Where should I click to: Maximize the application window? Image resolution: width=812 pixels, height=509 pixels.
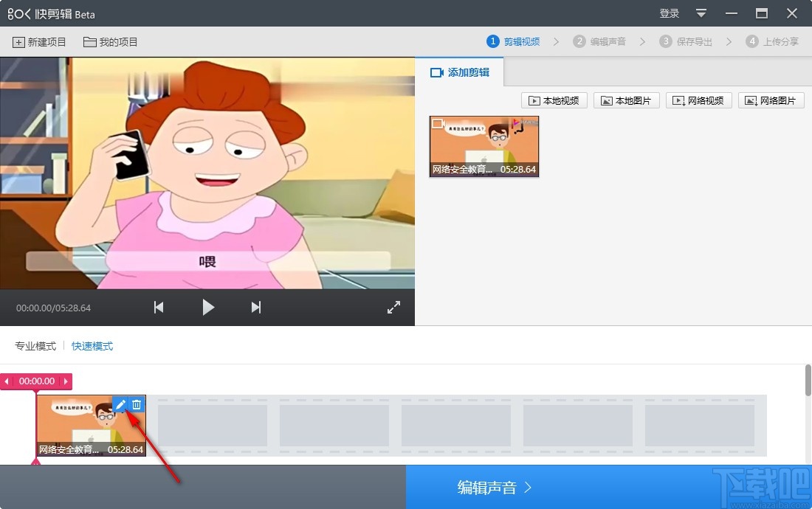coord(762,13)
